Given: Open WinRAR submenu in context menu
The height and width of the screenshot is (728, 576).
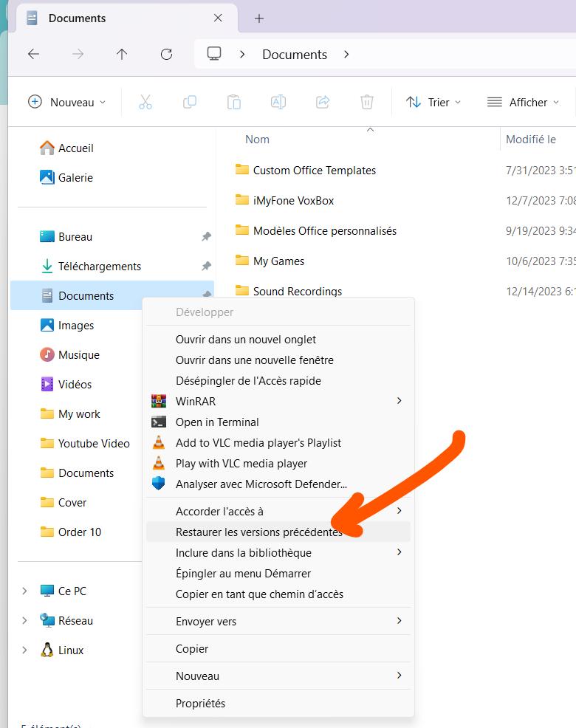Looking at the screenshot, I should tap(278, 401).
